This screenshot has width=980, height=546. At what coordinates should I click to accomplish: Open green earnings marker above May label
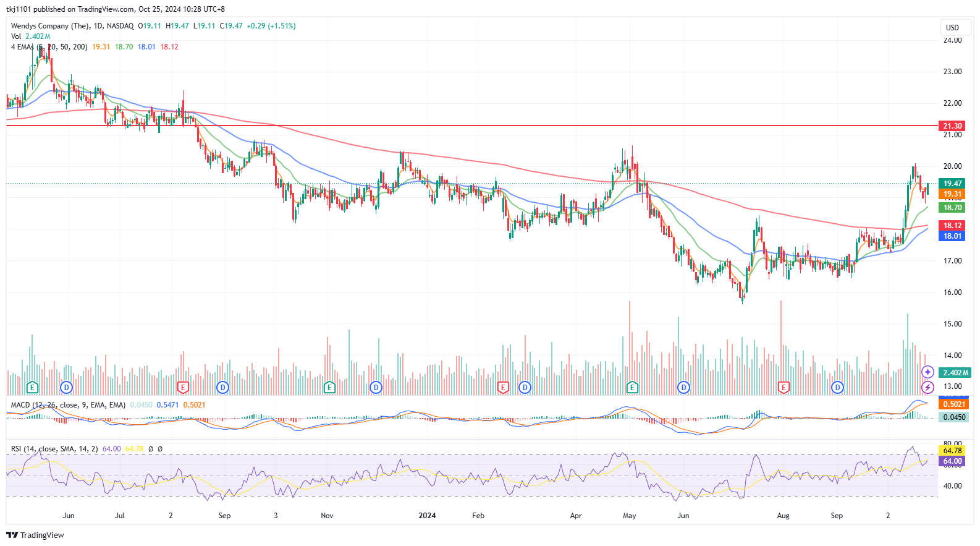coord(632,388)
